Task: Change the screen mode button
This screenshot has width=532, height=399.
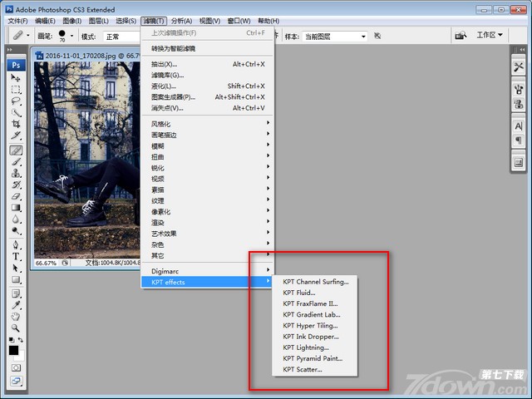Action: coord(16,381)
